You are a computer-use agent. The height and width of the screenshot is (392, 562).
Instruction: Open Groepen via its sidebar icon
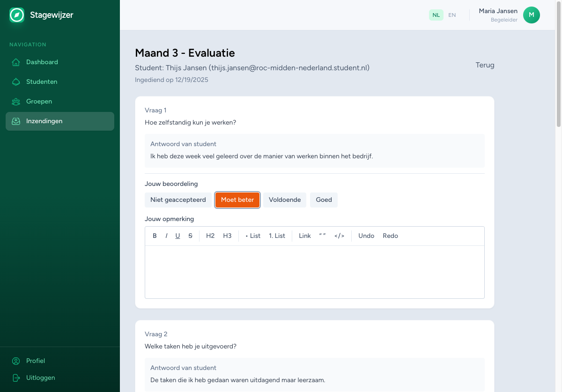click(x=15, y=101)
